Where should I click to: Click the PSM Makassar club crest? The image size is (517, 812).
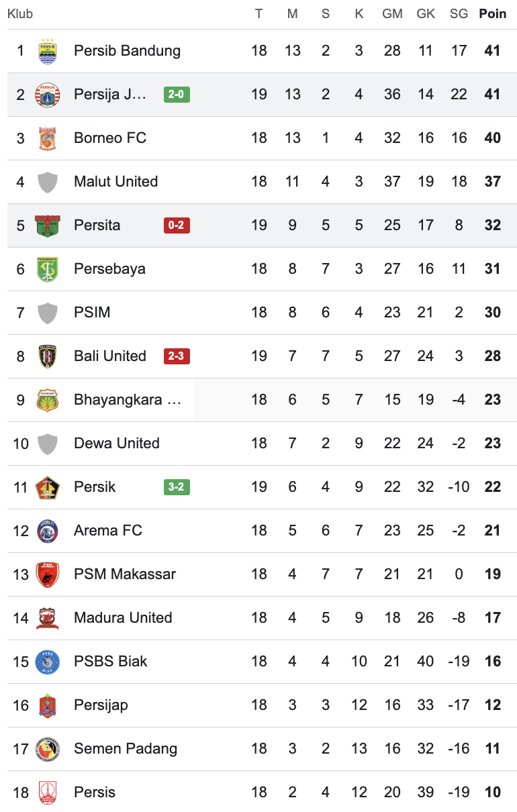pos(48,574)
